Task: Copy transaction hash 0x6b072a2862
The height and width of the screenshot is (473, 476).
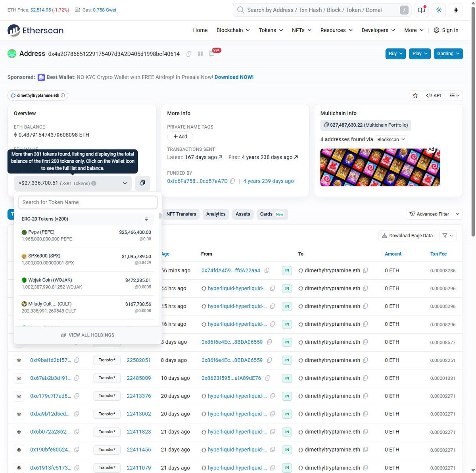Action: 77,432
